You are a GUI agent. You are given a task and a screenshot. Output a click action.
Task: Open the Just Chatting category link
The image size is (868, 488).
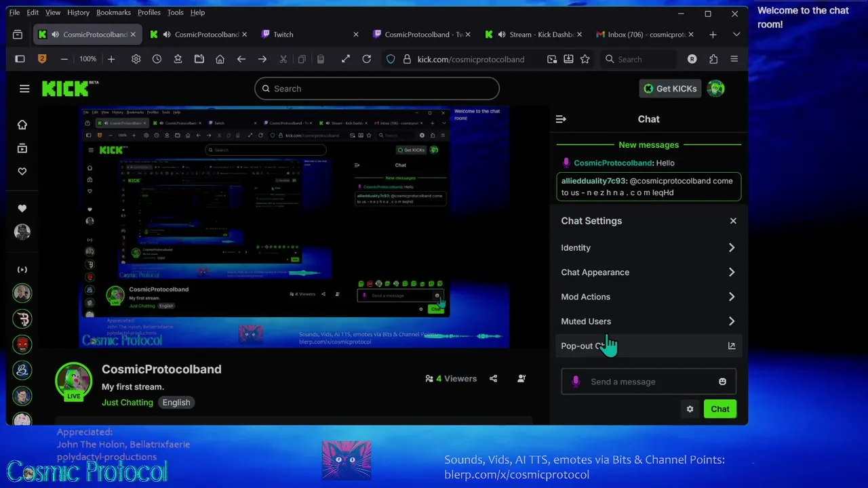pyautogui.click(x=127, y=403)
